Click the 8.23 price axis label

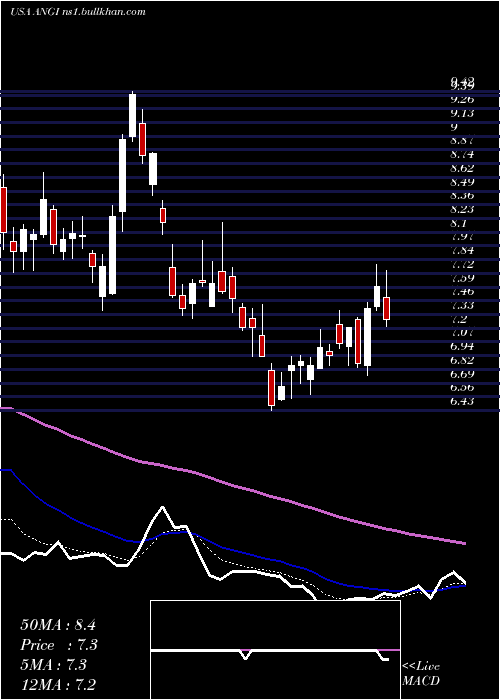click(462, 209)
